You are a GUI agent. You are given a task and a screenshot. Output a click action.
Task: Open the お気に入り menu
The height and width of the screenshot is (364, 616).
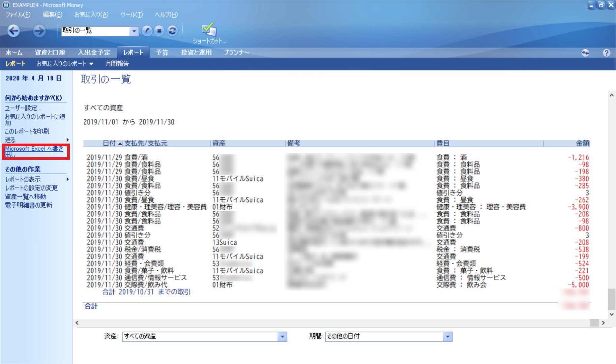(x=91, y=14)
